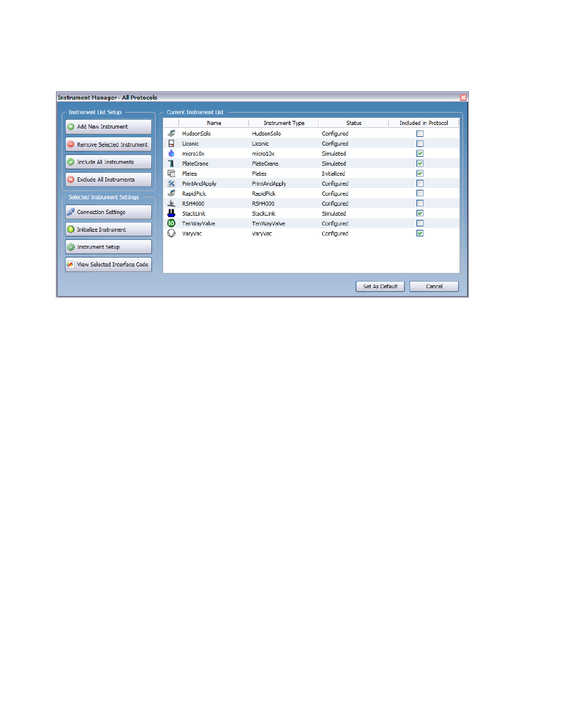
Task: Click the RSH4000 row icon
Action: coord(171,203)
